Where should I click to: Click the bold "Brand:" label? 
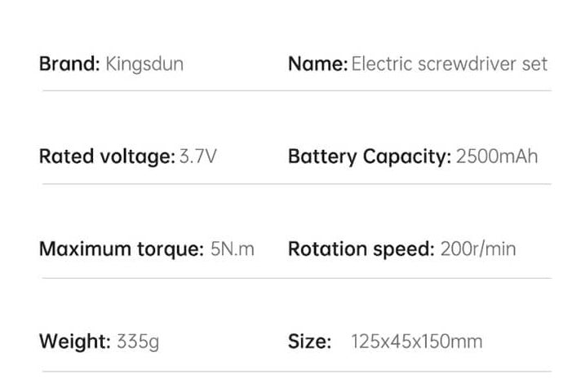[69, 64]
